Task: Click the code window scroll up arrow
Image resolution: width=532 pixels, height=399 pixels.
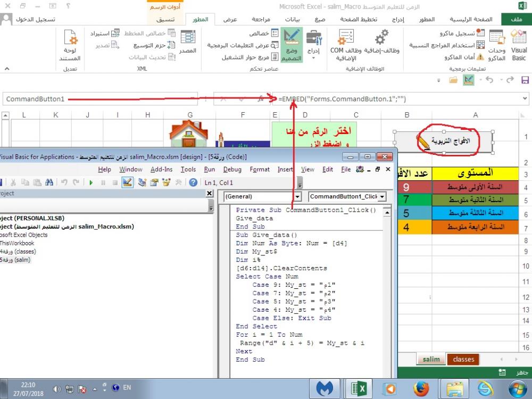Action: (387, 212)
